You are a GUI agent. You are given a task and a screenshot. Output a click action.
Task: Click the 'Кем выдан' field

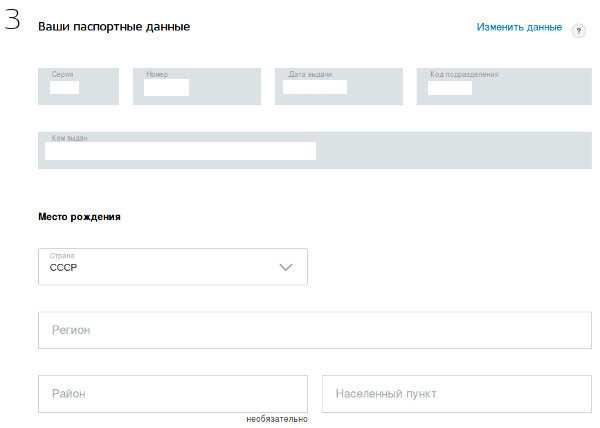tap(315, 150)
